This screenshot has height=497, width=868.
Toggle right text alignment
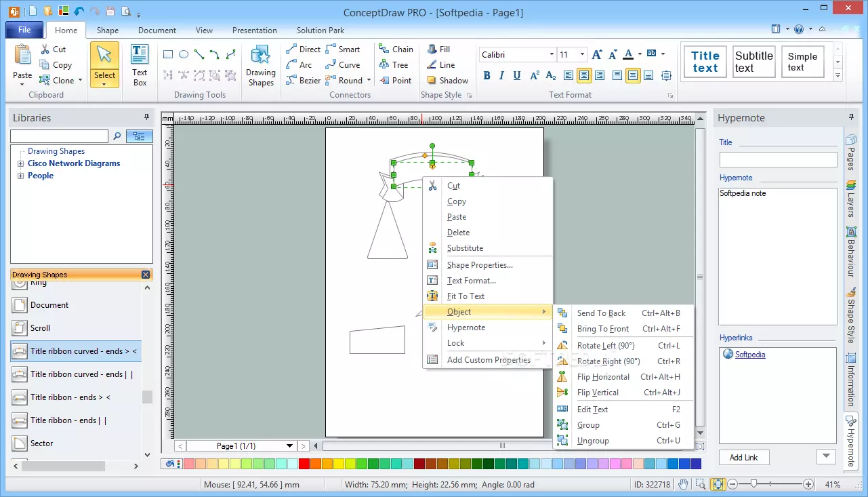pos(600,75)
